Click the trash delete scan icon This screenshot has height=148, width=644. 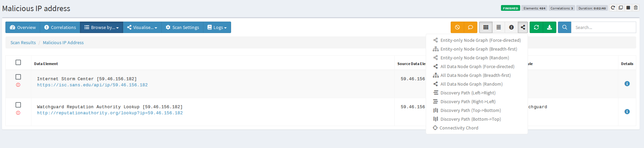tap(636, 8)
